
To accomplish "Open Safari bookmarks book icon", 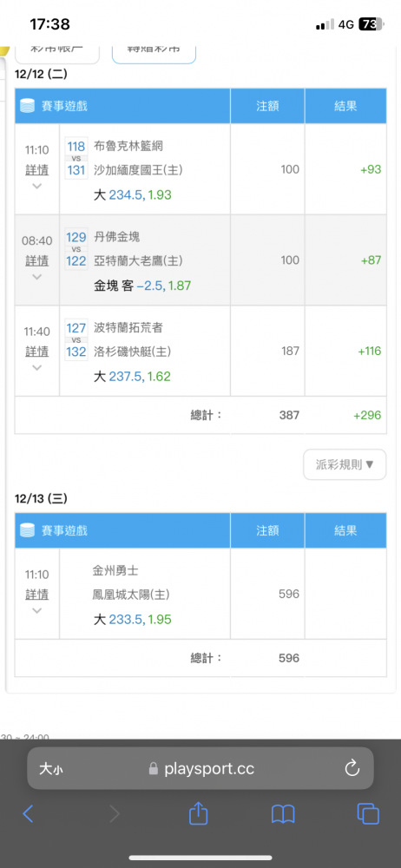I will 283,814.
